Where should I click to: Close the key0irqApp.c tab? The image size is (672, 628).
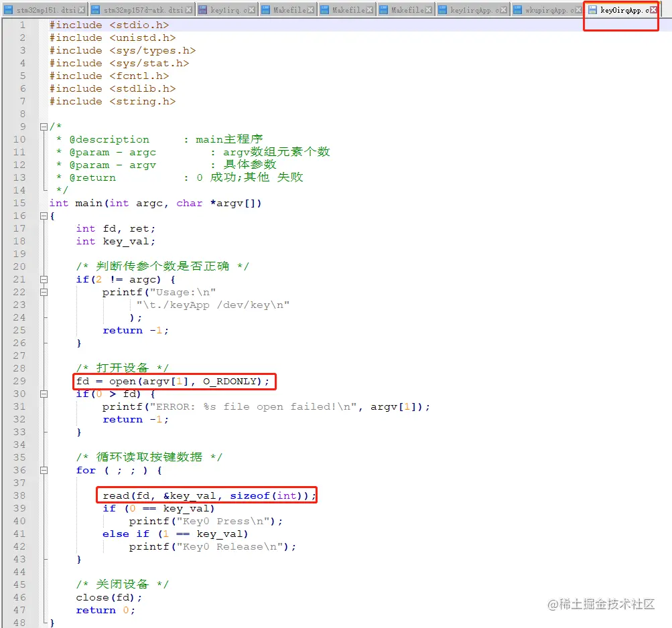(653, 10)
